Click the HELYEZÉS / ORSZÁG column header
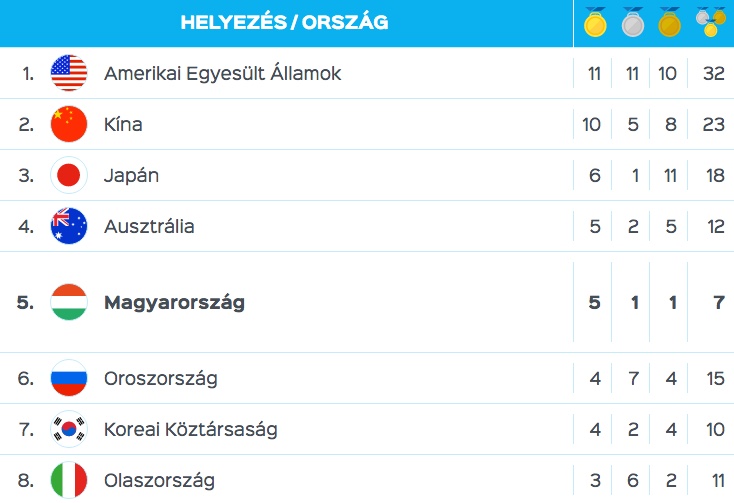This screenshot has width=734, height=503. click(x=285, y=22)
